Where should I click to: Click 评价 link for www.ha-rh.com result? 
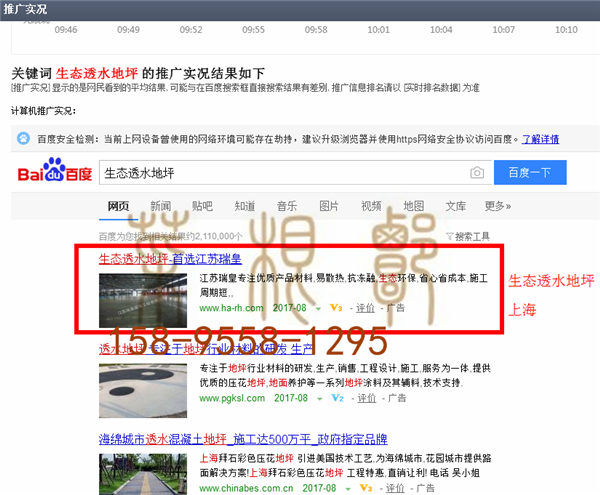[365, 308]
